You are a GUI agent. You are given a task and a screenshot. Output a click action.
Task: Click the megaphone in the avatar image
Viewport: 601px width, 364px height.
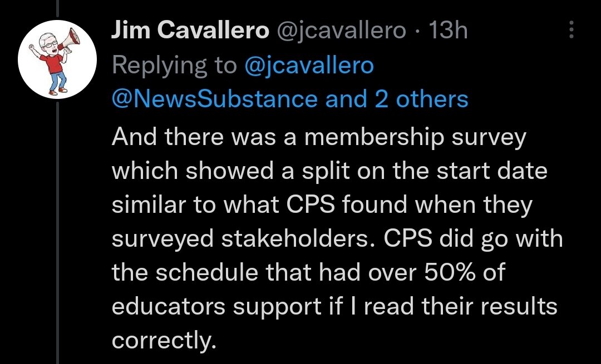point(71,39)
